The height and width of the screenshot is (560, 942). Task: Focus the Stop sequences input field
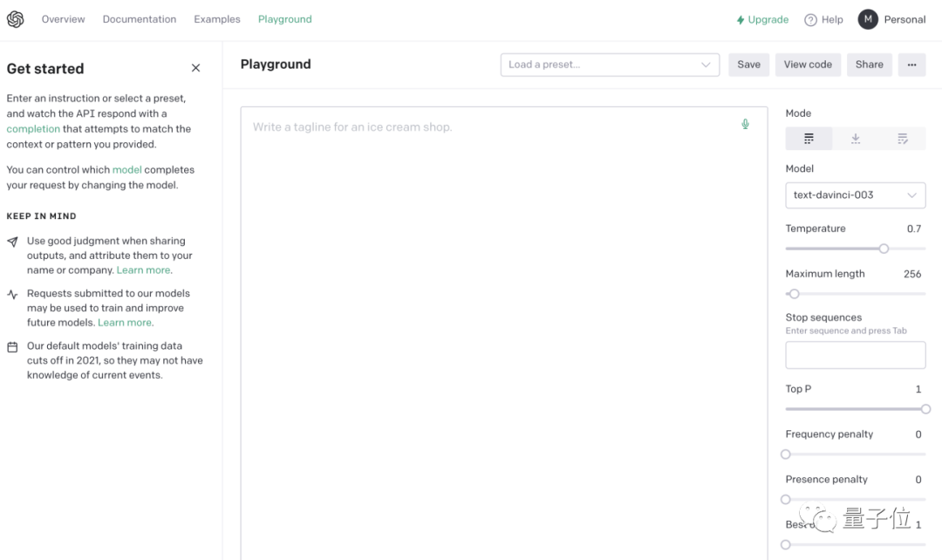[x=855, y=355]
